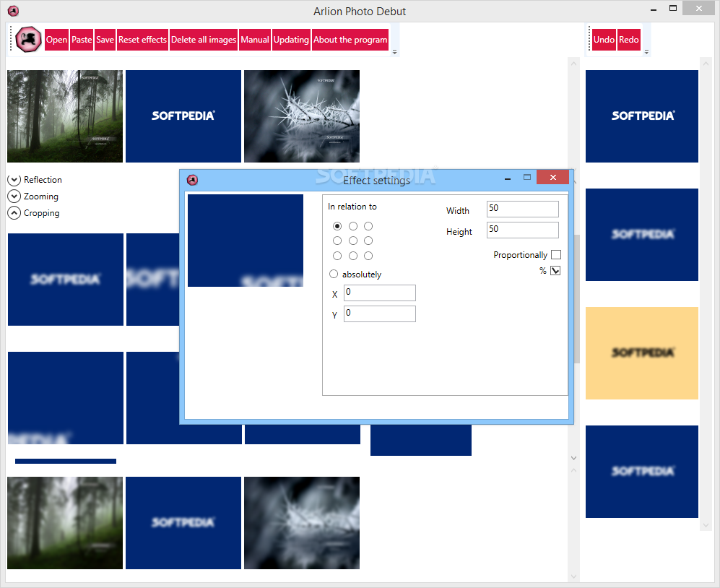The height and width of the screenshot is (588, 720).
Task: Click the sharp Softpedia history thumbnail
Action: [642, 116]
